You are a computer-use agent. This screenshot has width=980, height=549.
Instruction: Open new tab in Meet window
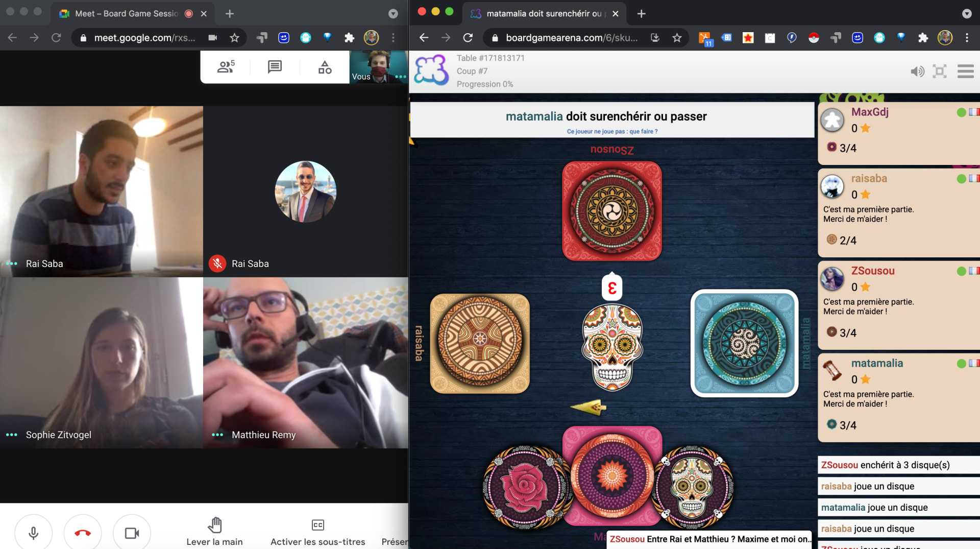pyautogui.click(x=230, y=14)
